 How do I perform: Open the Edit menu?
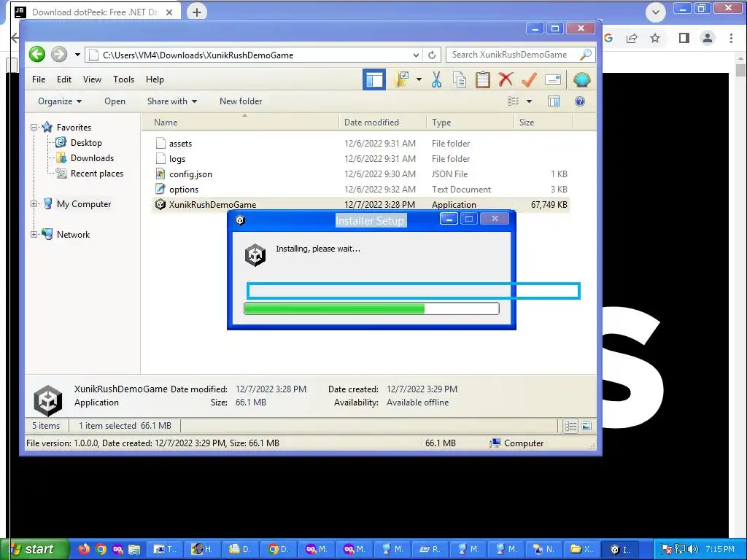(64, 79)
